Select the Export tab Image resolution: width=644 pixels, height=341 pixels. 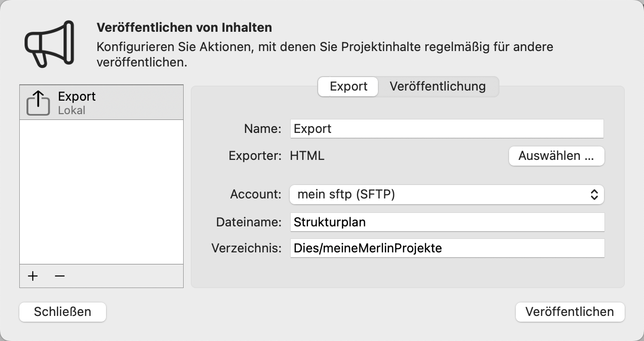coord(348,87)
